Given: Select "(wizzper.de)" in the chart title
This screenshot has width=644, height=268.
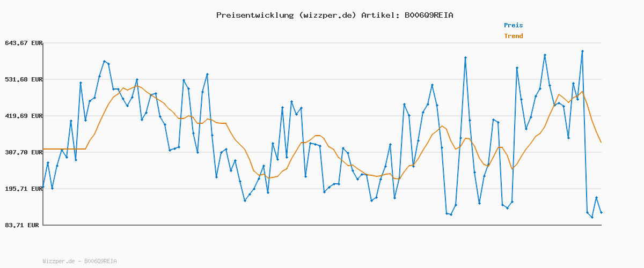Looking at the screenshot, I should (326, 15).
